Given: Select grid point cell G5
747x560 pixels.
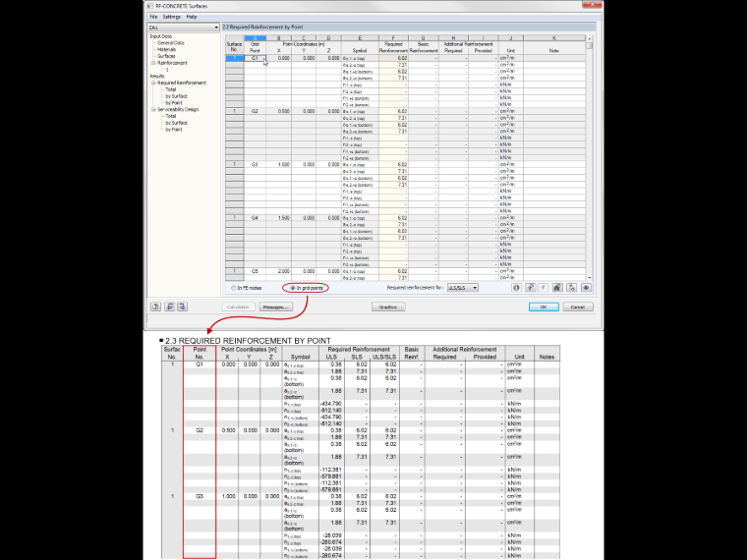Looking at the screenshot, I should click(x=255, y=271).
